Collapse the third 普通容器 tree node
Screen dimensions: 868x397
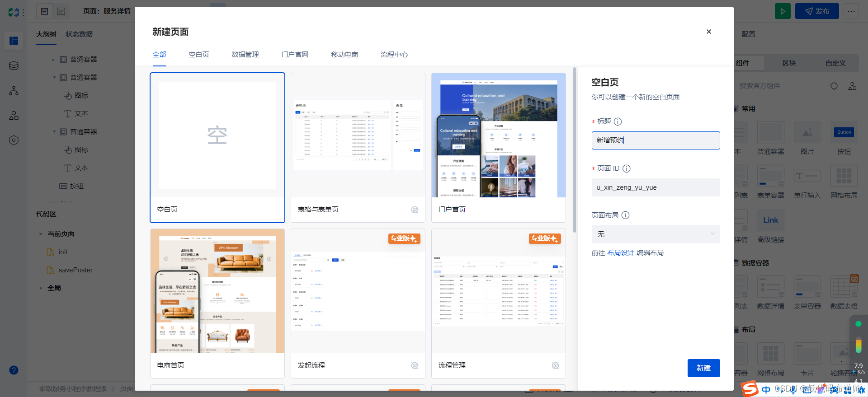54,132
